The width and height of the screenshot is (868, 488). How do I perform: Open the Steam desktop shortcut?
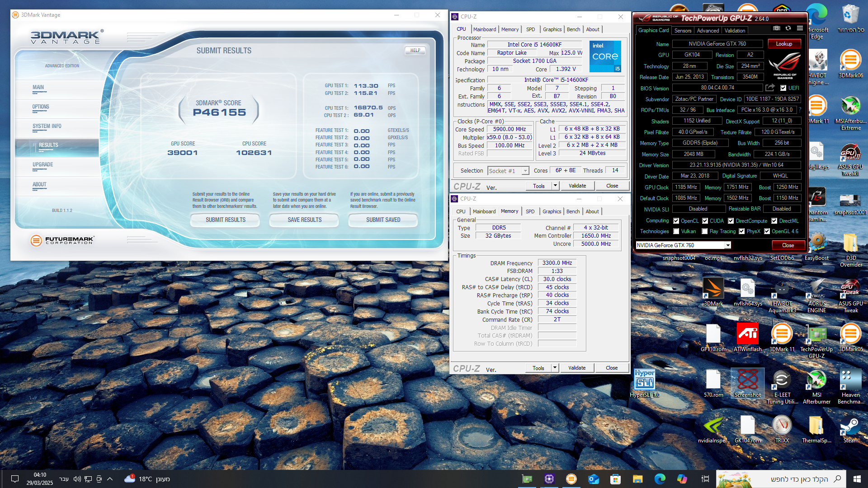click(851, 429)
